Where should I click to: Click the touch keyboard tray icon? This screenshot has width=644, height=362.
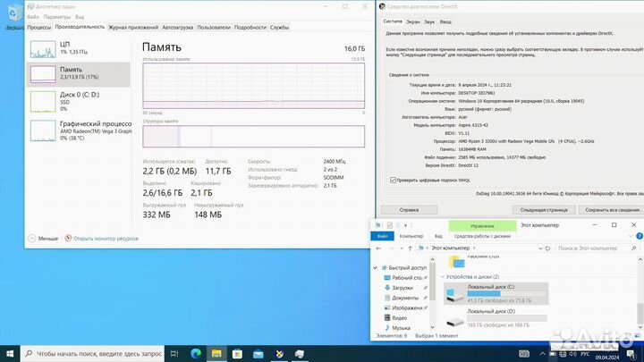coord(524,354)
